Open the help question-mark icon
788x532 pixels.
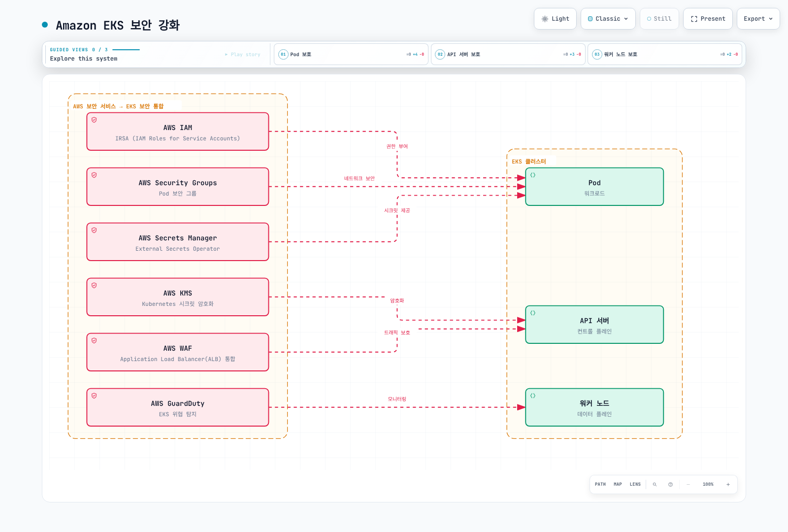[x=670, y=484]
